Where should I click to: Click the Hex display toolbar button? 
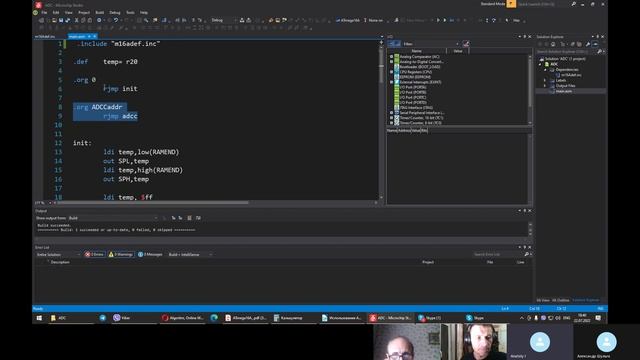pyautogui.click(x=516, y=20)
